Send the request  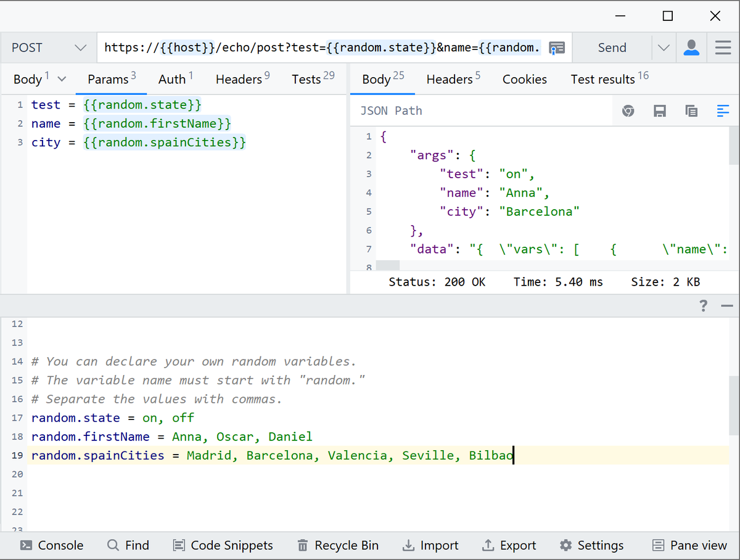(x=612, y=47)
